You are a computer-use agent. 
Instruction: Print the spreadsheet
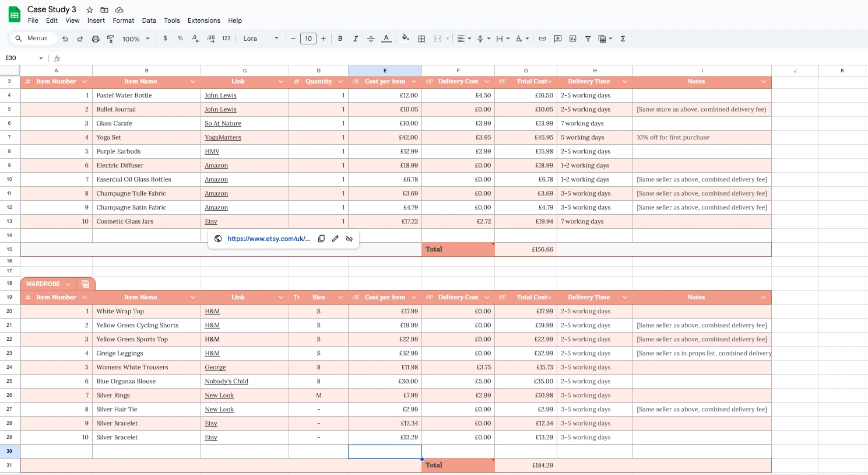[x=96, y=39]
